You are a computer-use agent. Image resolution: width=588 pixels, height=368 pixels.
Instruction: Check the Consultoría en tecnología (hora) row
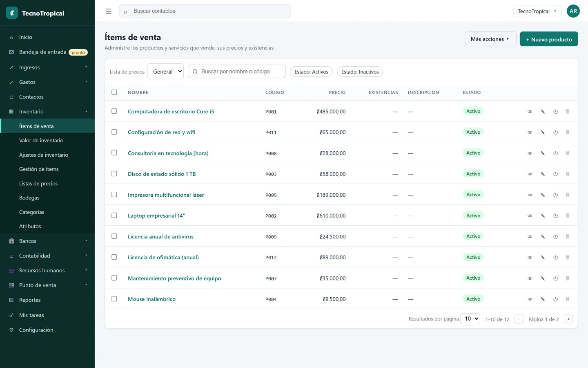pos(114,153)
